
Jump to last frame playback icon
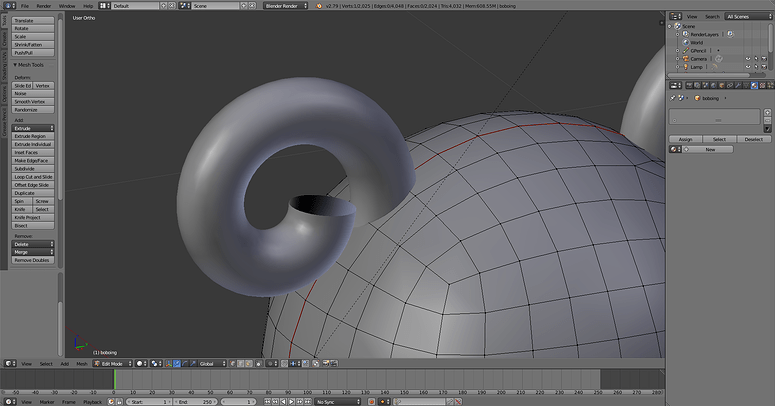click(307, 402)
